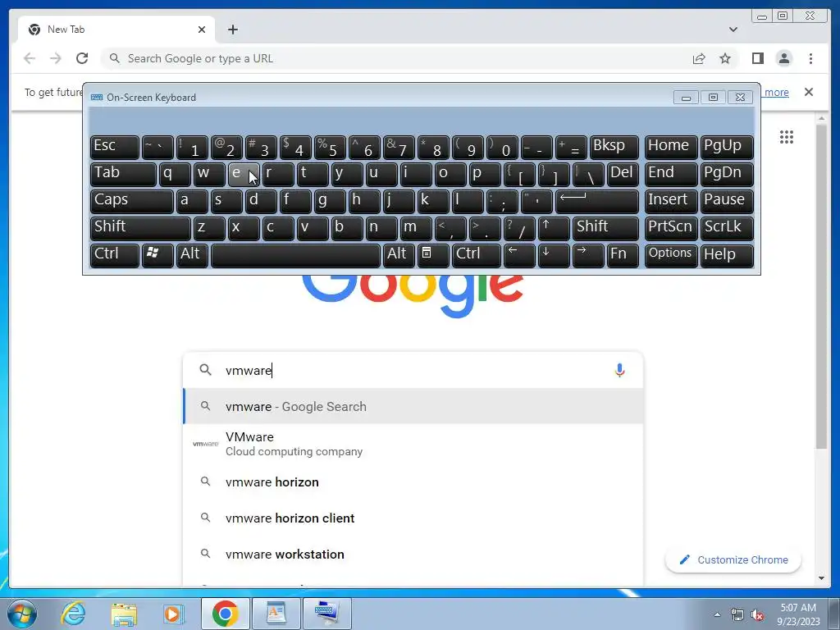Viewport: 840px width, 630px height.
Task: Click the Bksp key
Action: [614, 148]
